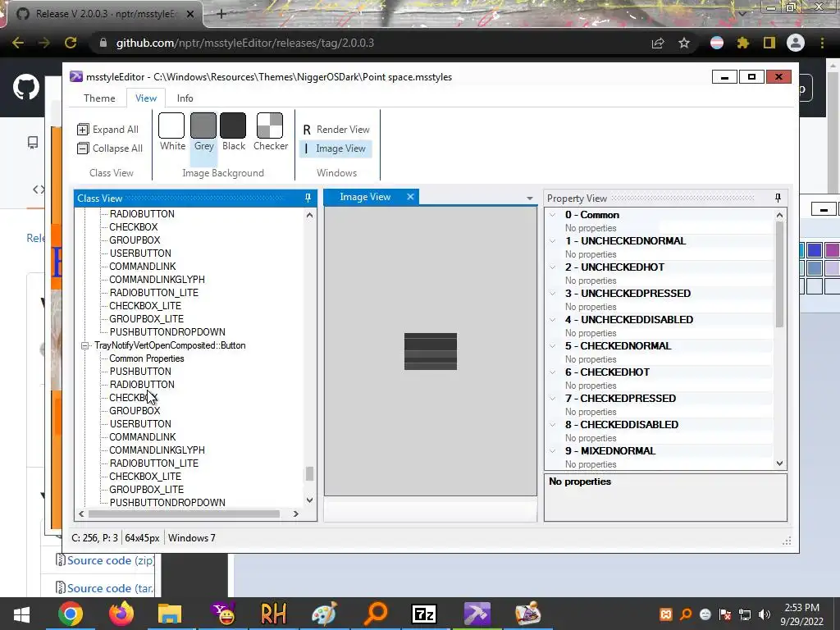Open a new Chrome tab
840x630 pixels.
pos(221,14)
